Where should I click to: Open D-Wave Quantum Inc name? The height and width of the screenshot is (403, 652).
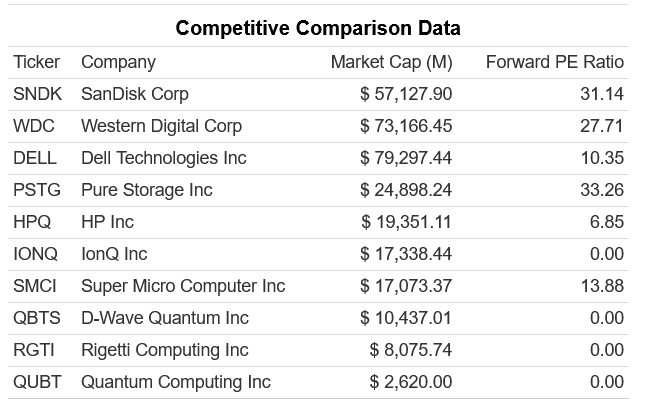(x=164, y=318)
